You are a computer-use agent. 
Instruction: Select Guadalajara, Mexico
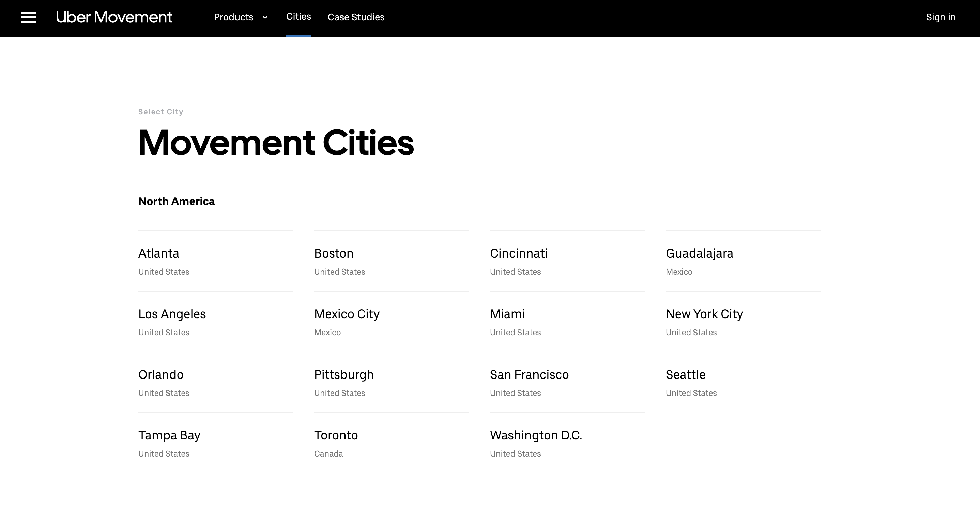coord(699,253)
